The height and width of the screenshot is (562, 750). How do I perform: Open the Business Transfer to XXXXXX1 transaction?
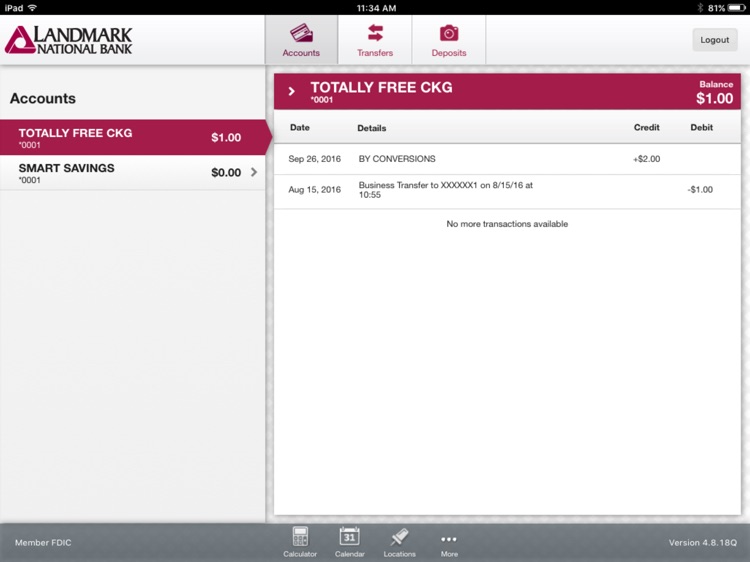446,190
